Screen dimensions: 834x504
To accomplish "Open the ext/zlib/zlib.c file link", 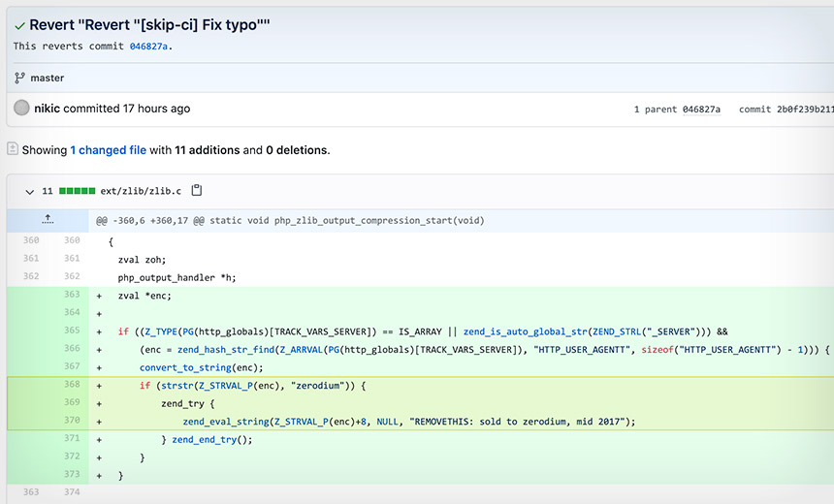I will click(x=141, y=191).
